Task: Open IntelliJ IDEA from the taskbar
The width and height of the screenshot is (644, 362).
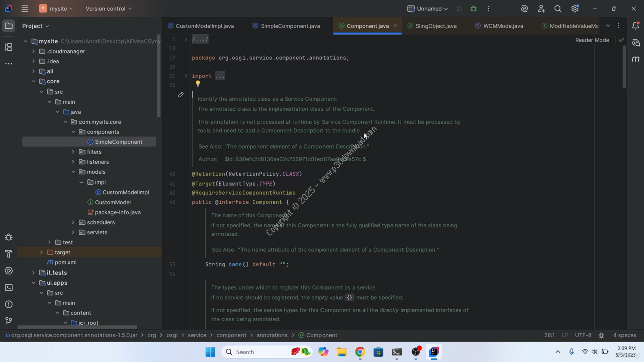Action: 434,352
